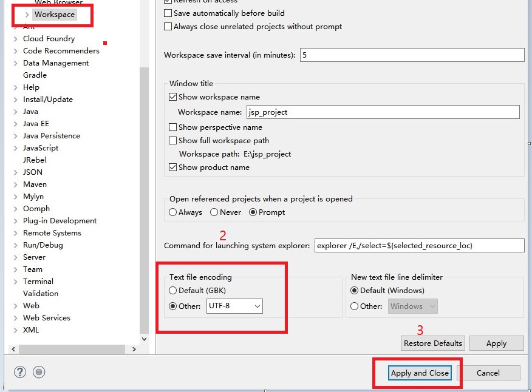The image size is (532, 392).
Task: Expand the Help tree node
Action: tap(16, 87)
